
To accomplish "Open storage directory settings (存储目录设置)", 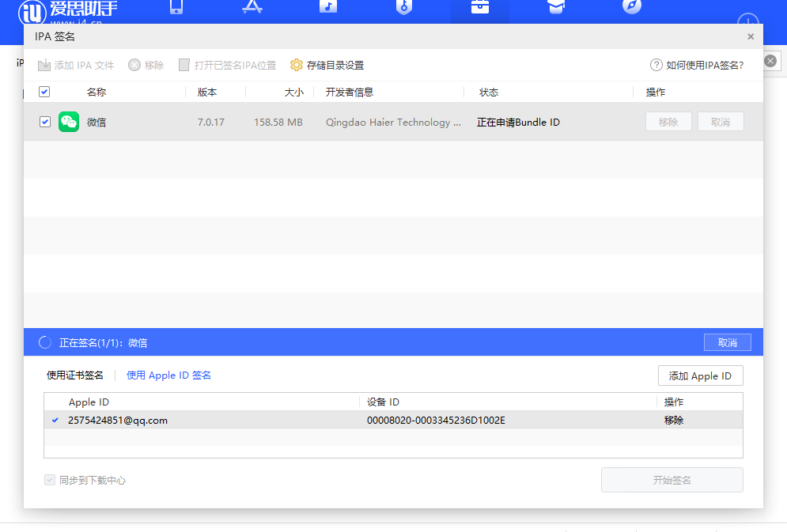I will [327, 65].
